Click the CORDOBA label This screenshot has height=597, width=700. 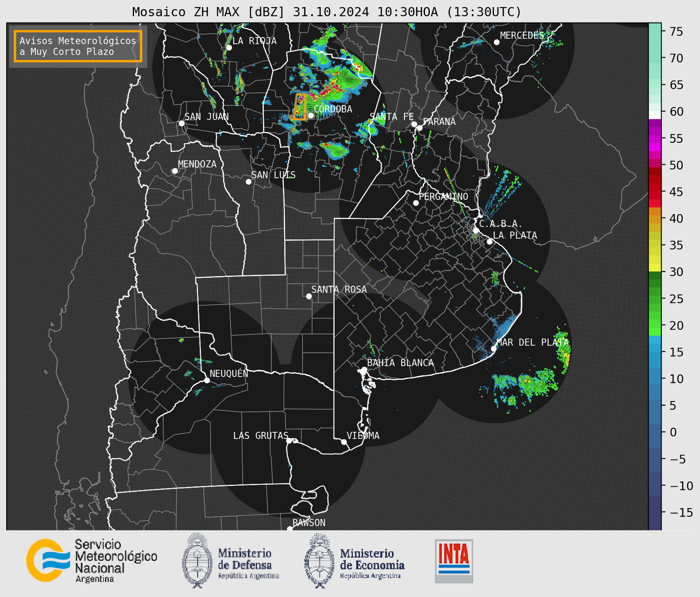point(333,109)
